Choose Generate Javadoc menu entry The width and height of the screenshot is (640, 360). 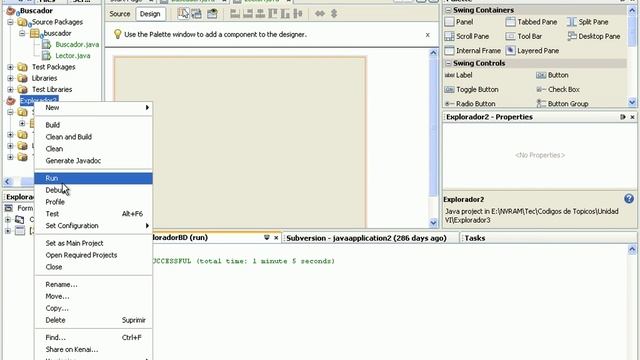pos(93,161)
